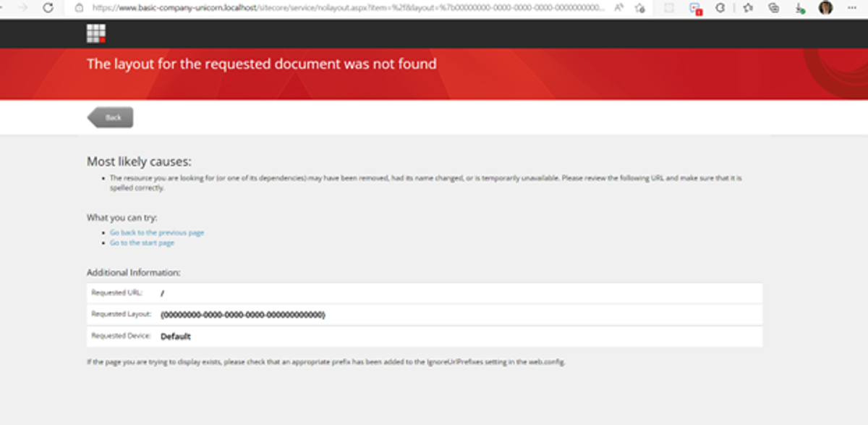Image resolution: width=868 pixels, height=425 pixels.
Task: Click the IgnoreUrlPrefixes note text
Action: click(325, 362)
